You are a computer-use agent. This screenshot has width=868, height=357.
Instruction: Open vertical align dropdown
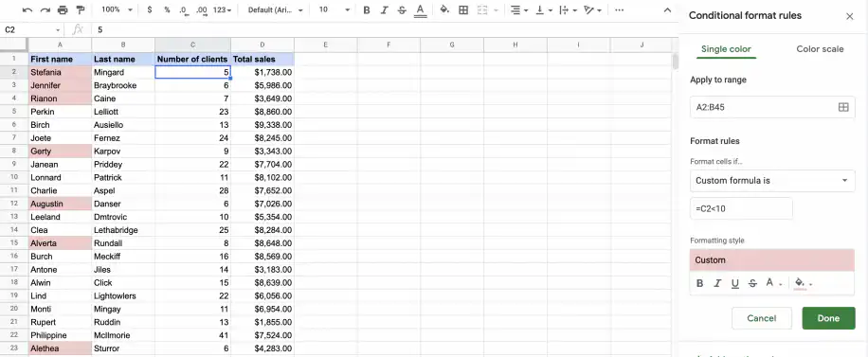coord(544,10)
